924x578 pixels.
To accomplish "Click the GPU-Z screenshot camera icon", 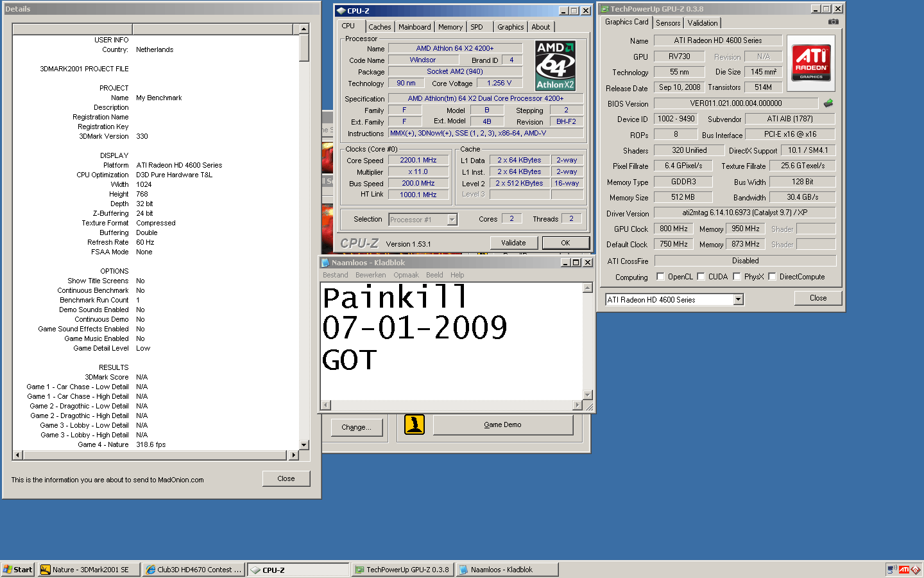I will click(x=833, y=22).
